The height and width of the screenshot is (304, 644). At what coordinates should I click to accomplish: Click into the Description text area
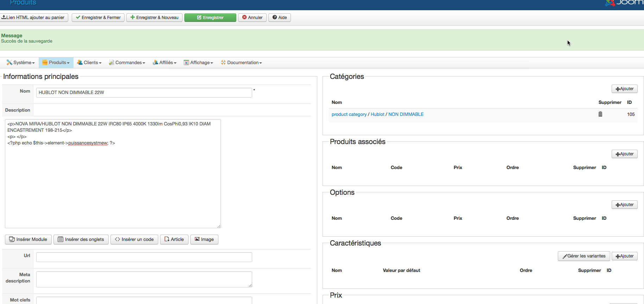(x=113, y=174)
